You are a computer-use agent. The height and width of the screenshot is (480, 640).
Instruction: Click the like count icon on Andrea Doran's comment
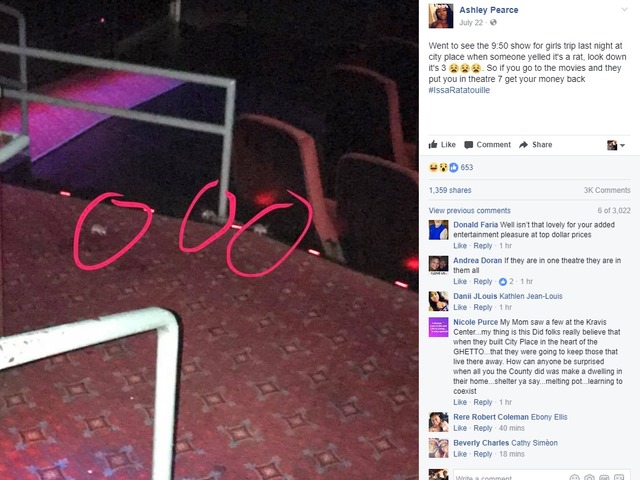(503, 282)
